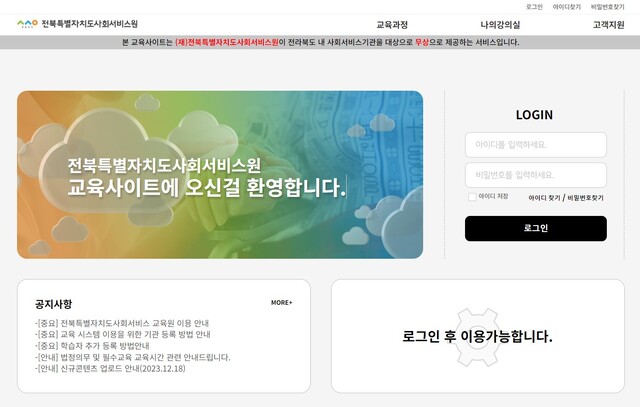Toggle the 아이디 저장 checkbox
The image size is (640, 407).
[472, 197]
